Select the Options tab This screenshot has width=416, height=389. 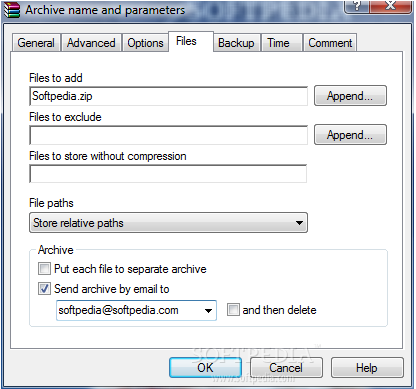click(145, 43)
